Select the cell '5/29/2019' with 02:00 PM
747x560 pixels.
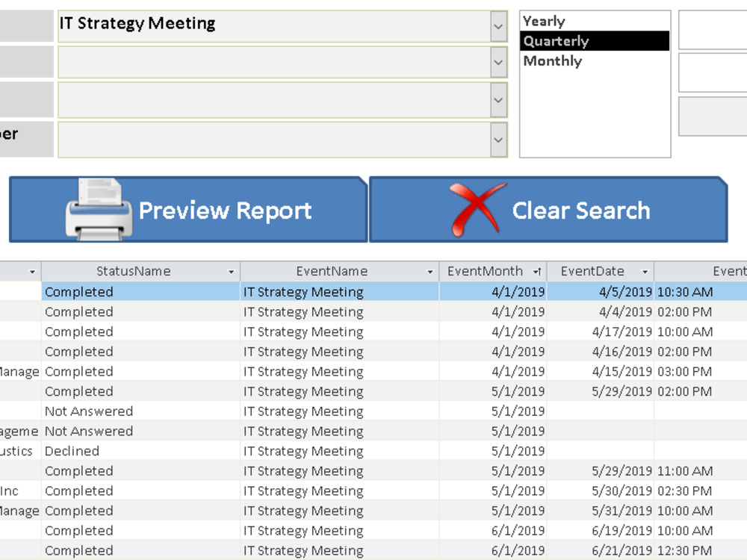click(601, 391)
